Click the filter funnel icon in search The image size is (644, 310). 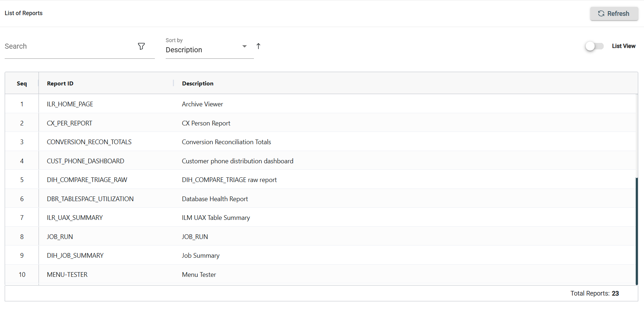coord(141,46)
